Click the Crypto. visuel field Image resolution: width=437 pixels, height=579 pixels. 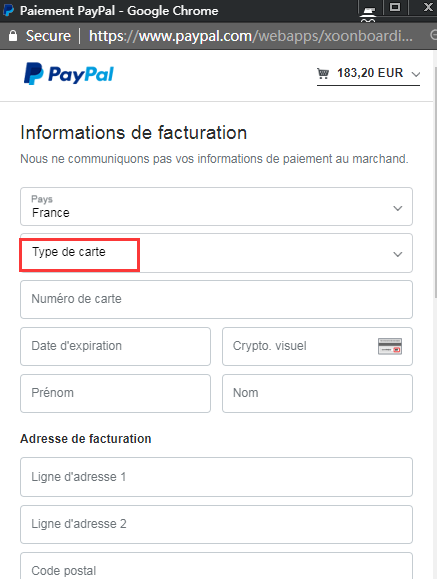(317, 346)
